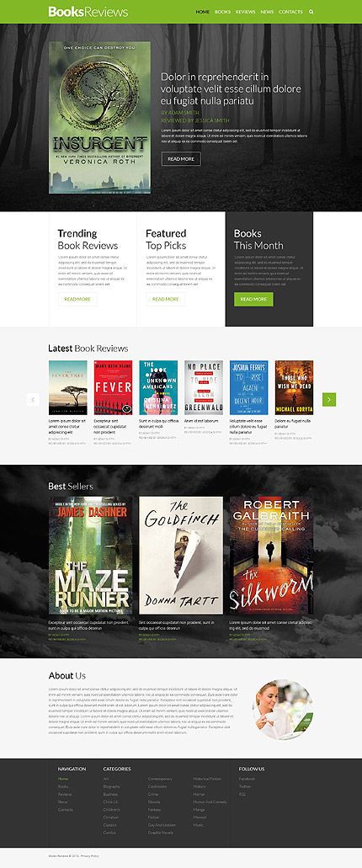Screen dimensions: 362x868
Task: Go to the News navigation item
Action: click(267, 12)
